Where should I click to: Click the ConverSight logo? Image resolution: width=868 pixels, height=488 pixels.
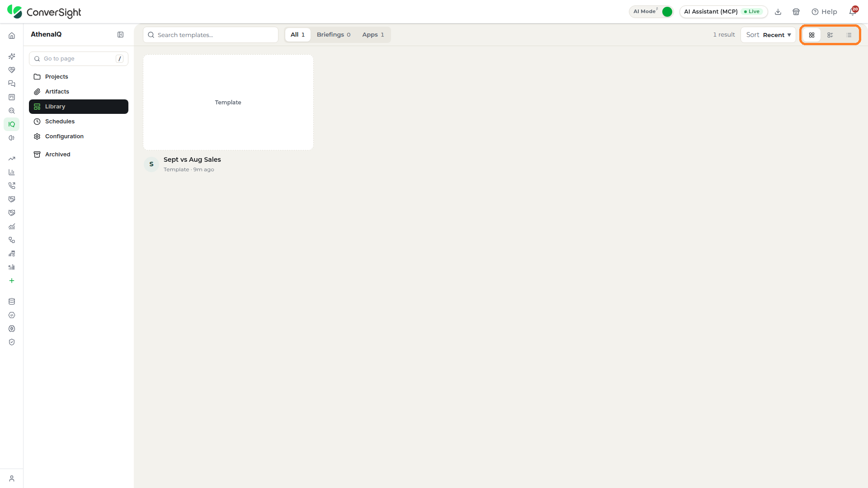(x=44, y=12)
